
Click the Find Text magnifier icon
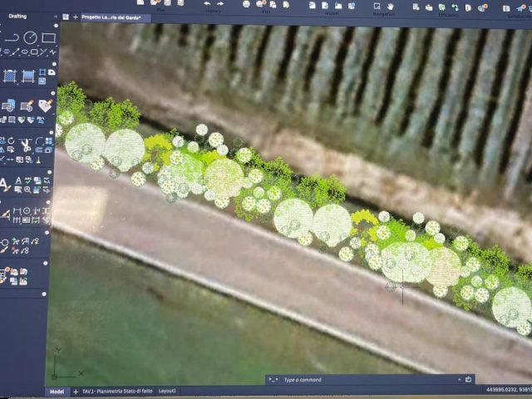pos(27,190)
